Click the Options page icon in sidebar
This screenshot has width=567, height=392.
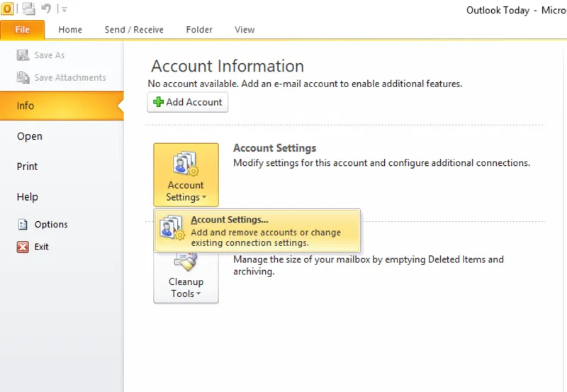click(x=23, y=225)
